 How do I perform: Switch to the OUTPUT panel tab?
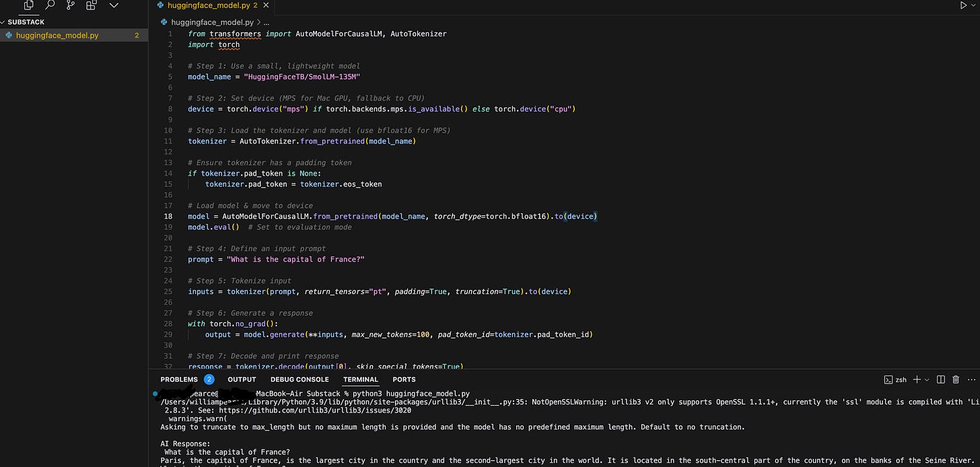click(242, 380)
